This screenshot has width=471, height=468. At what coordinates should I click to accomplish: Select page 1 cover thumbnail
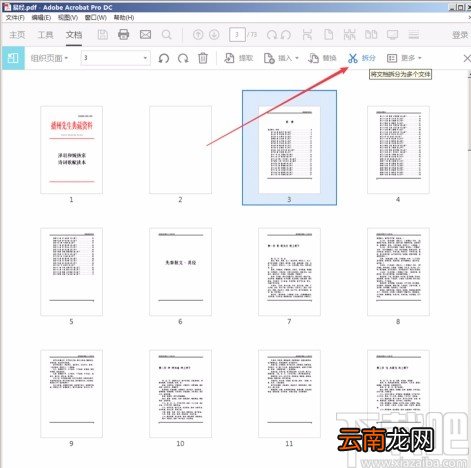tap(71, 150)
